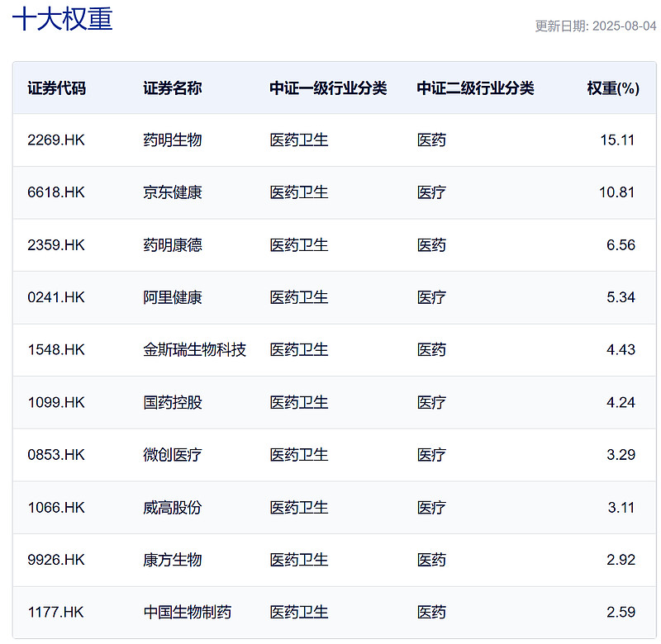
Task: Click the 权重(%) column header
Action: tap(613, 88)
